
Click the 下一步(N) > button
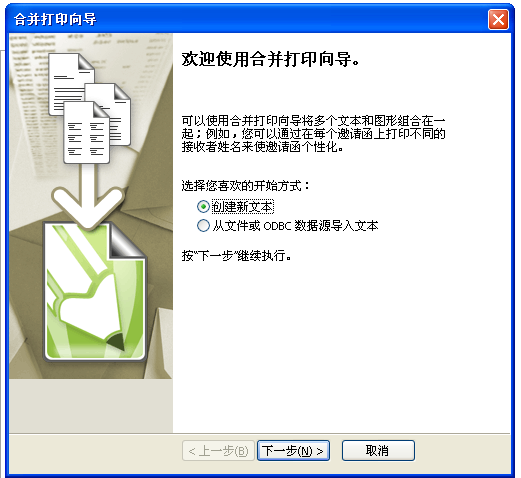(293, 451)
